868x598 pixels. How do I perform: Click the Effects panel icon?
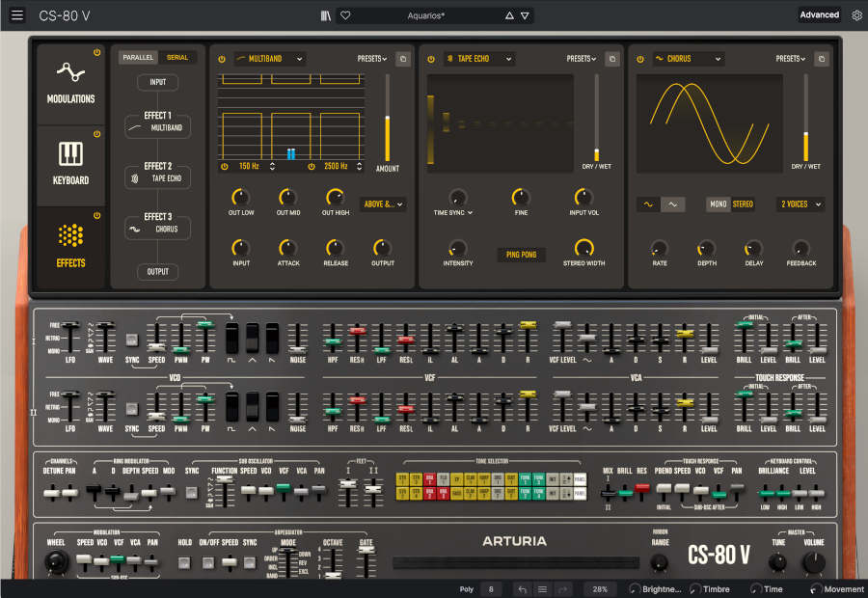pyautogui.click(x=69, y=236)
